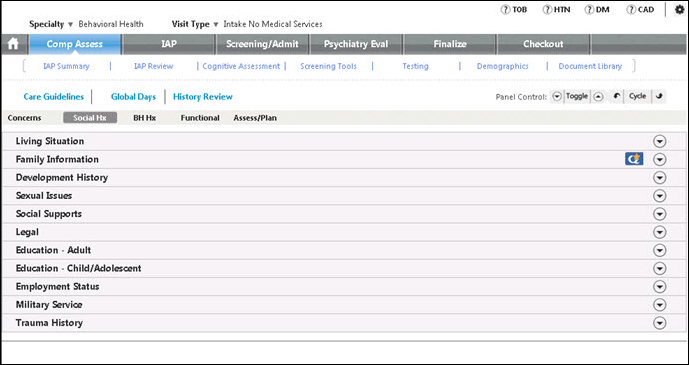Go to the Finalize tab
This screenshot has width=689, height=365.
click(x=450, y=44)
